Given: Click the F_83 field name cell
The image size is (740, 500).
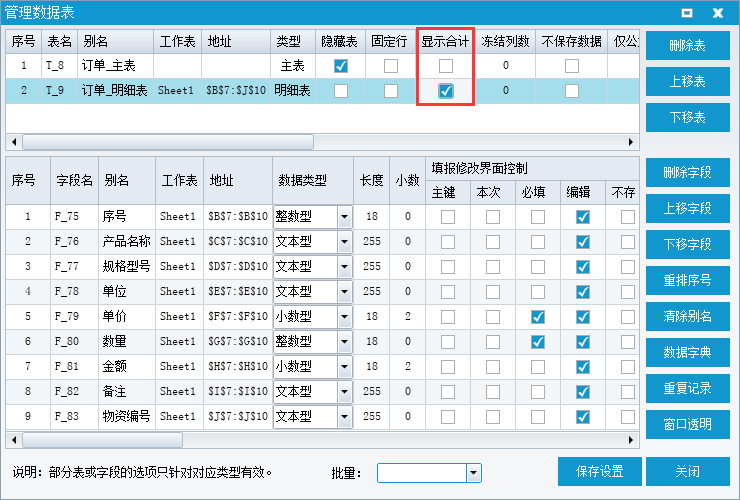Looking at the screenshot, I should [75, 417].
